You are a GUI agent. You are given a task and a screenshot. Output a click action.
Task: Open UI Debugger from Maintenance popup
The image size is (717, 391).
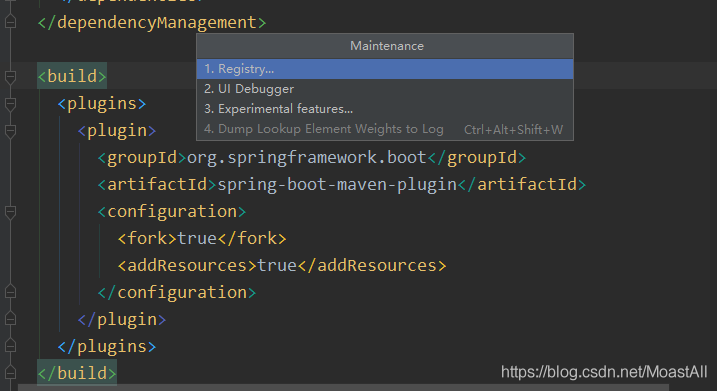tap(385, 89)
